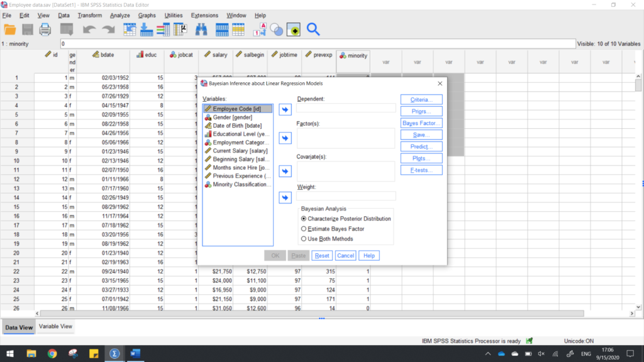Open the Transform menu
This screenshot has height=362, width=644.
89,15
